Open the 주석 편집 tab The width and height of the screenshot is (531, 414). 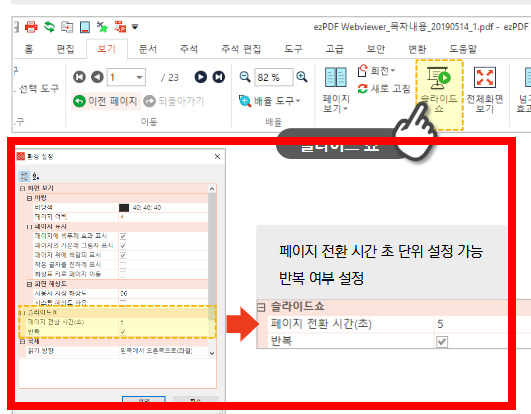coord(241,49)
